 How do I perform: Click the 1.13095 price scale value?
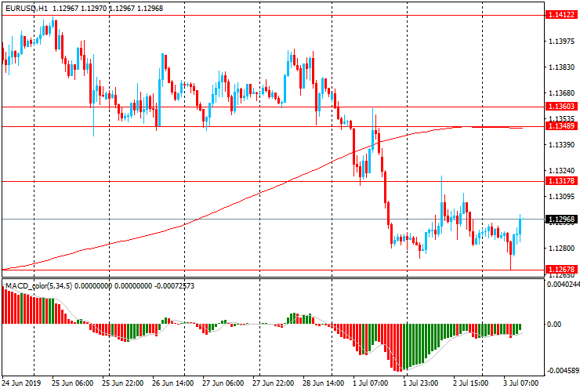point(562,197)
